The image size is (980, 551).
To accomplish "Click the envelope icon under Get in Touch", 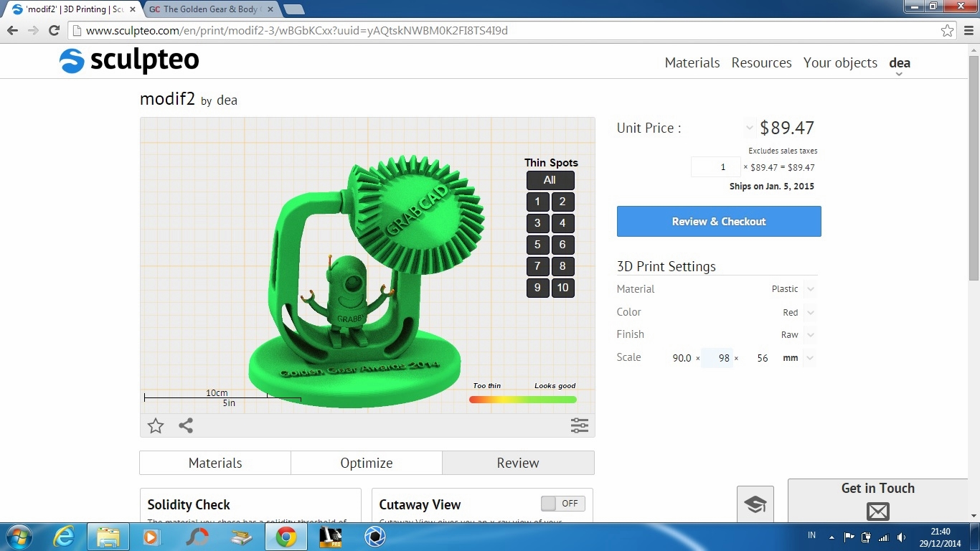I will click(x=878, y=511).
